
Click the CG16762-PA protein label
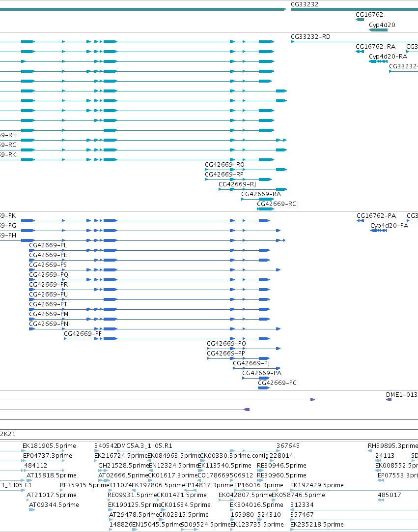(376, 216)
